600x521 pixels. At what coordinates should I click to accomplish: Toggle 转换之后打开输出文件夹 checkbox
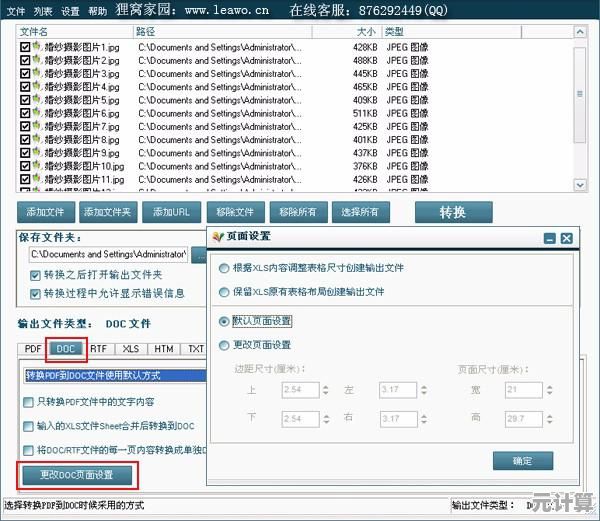(35, 275)
